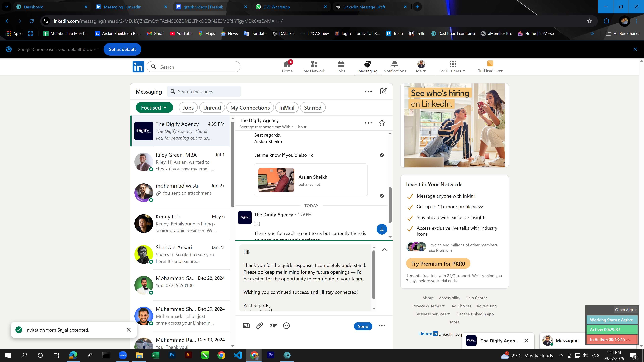
Task: Open Arslan Sheikh behance.net link preview
Action: [x=311, y=180]
